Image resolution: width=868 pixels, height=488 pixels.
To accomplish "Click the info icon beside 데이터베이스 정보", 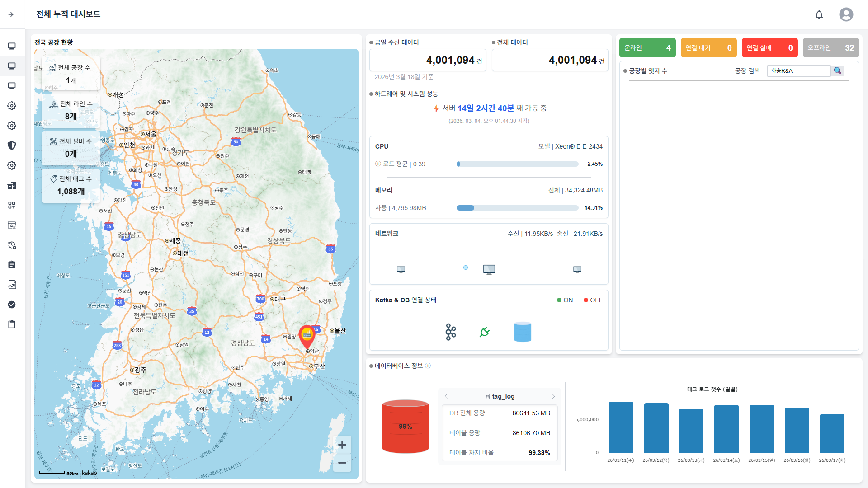I will click(x=428, y=366).
